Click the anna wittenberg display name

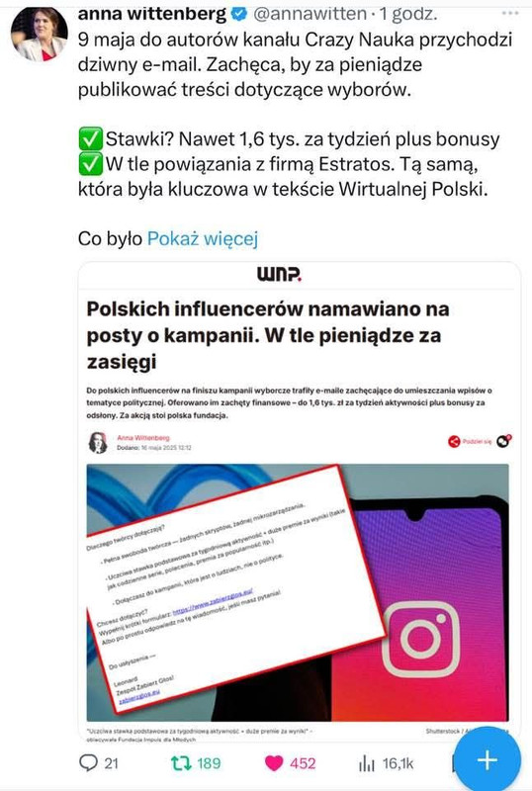pos(152,14)
